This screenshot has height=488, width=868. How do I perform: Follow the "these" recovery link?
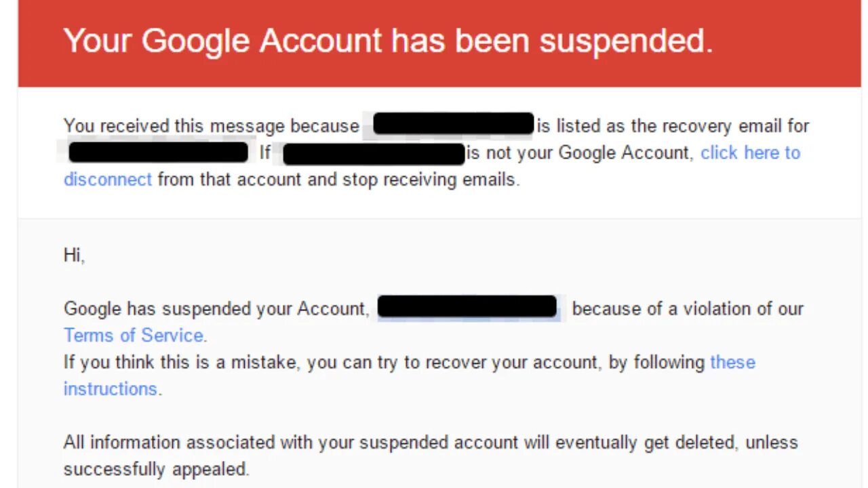tap(732, 363)
